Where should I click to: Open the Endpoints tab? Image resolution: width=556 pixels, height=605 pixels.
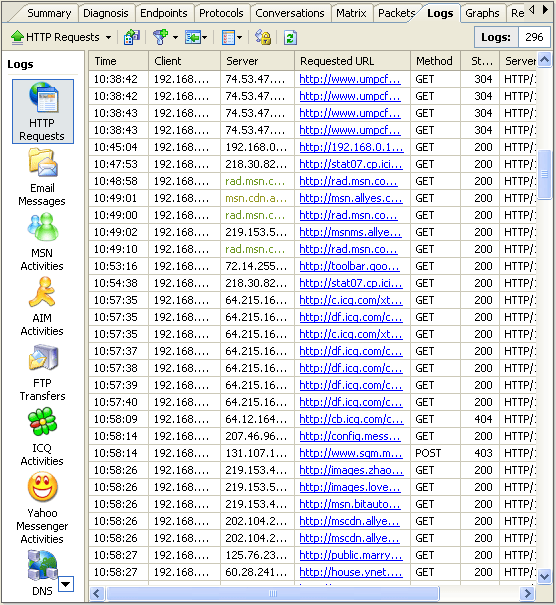pos(164,13)
